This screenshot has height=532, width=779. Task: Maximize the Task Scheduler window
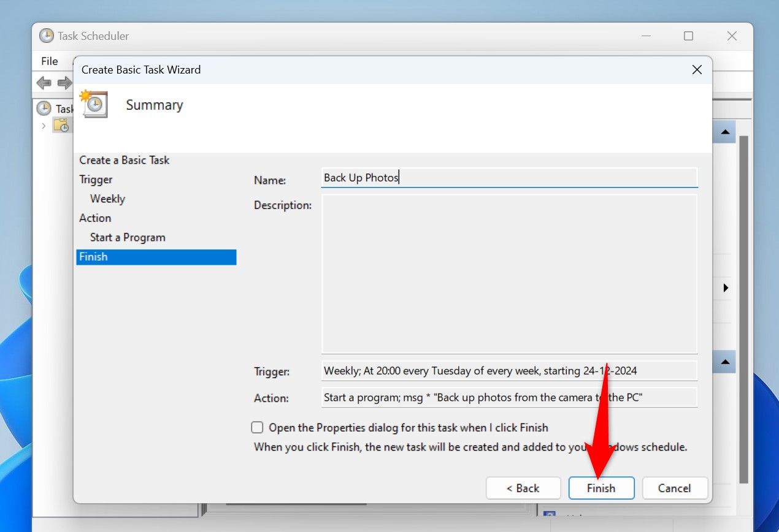pos(688,36)
